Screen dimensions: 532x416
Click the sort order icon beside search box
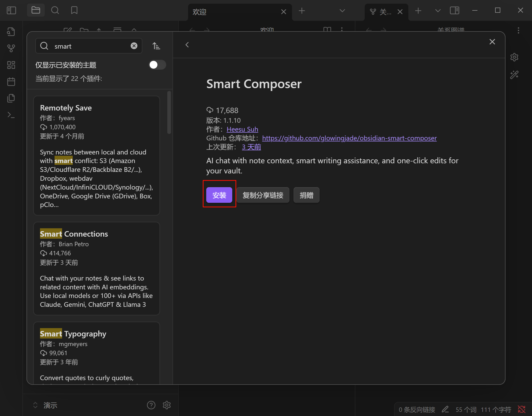pos(156,46)
